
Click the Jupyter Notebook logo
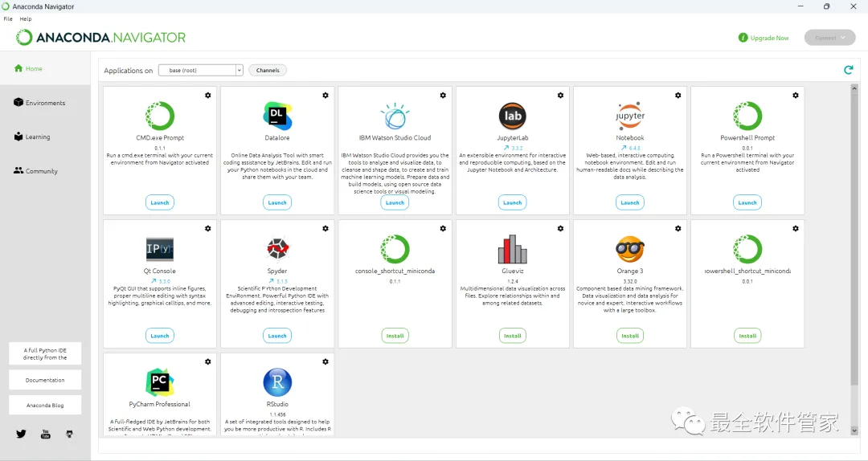630,116
